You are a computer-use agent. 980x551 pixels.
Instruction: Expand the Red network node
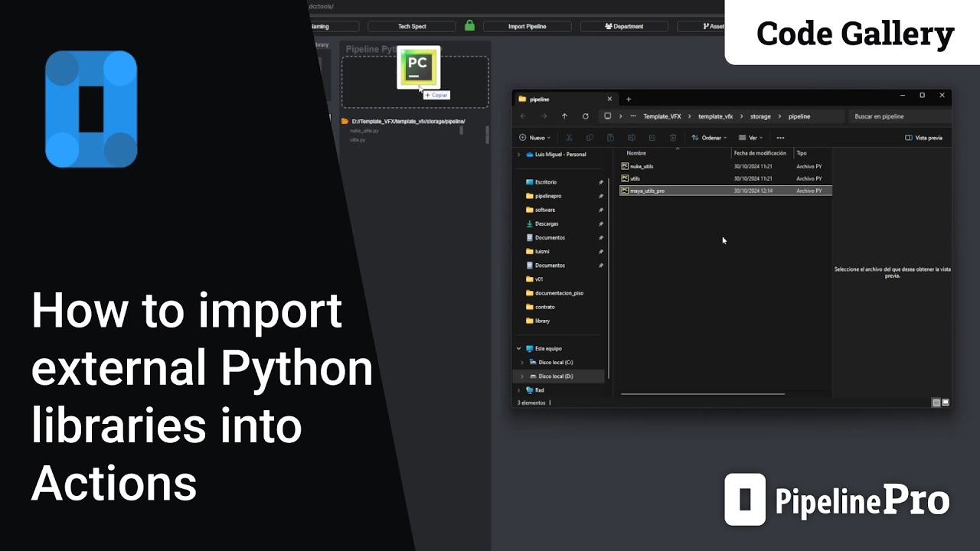point(519,390)
